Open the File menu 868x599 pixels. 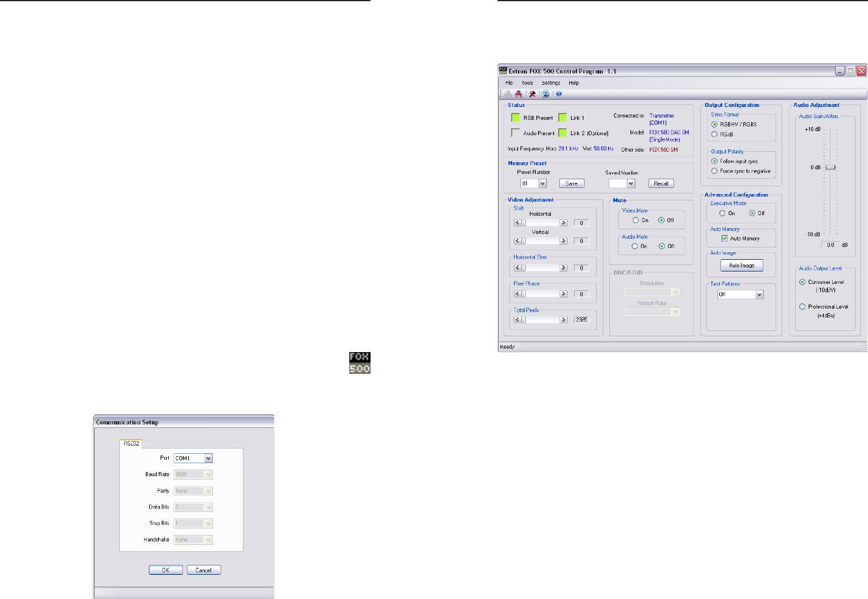[x=509, y=83]
